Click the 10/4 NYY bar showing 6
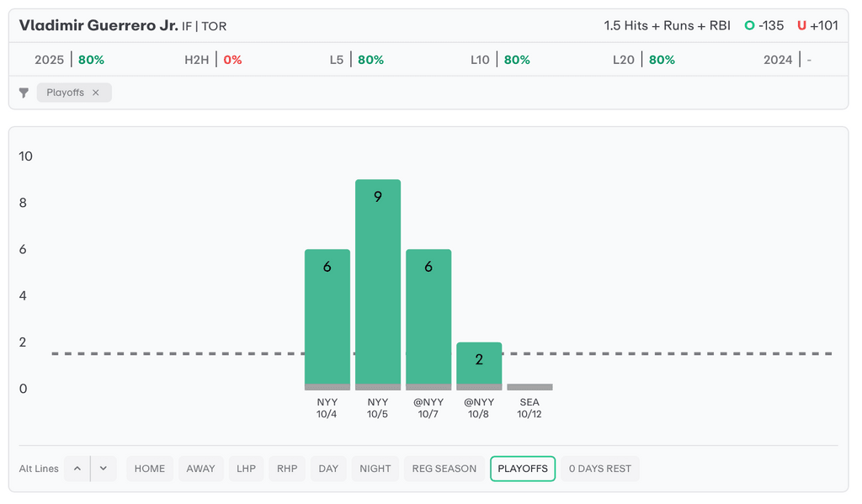The height and width of the screenshot is (504, 862). click(327, 320)
